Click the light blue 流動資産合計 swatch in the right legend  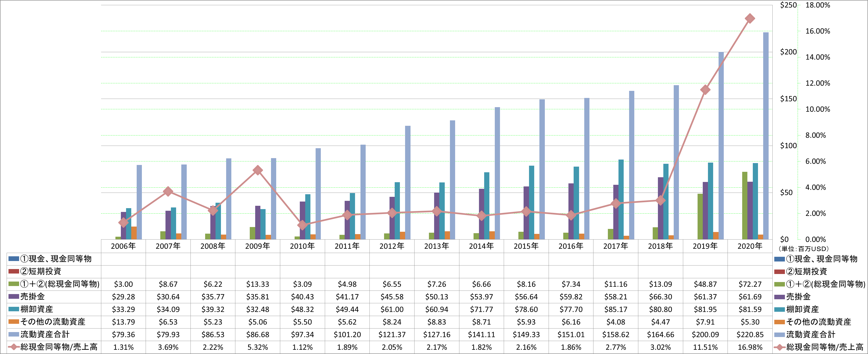(x=779, y=334)
